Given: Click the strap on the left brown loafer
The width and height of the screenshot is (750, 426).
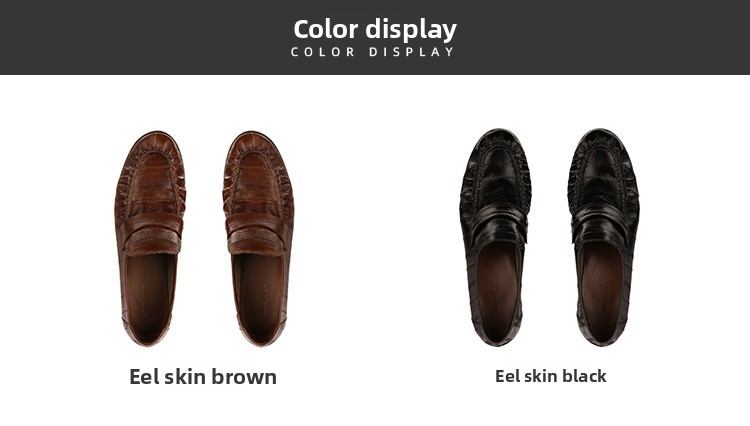Looking at the screenshot, I should [x=154, y=234].
